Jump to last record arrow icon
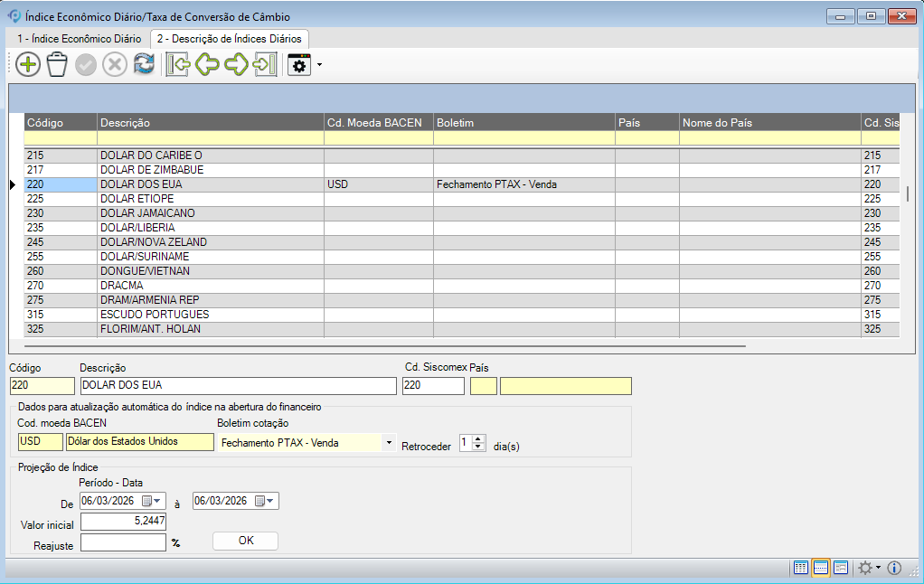Image resolution: width=924 pixels, height=584 pixels. [x=265, y=65]
